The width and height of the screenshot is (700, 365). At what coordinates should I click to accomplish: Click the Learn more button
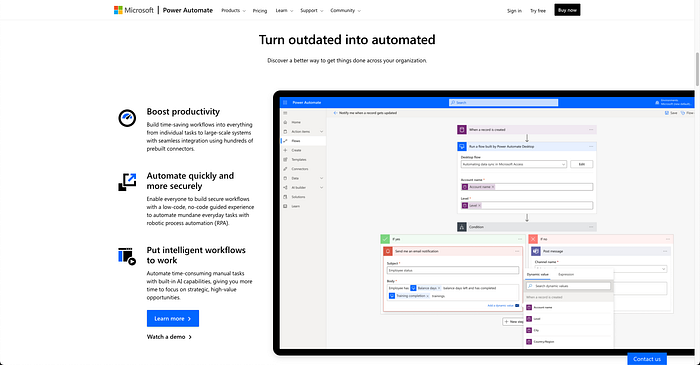[173, 319]
